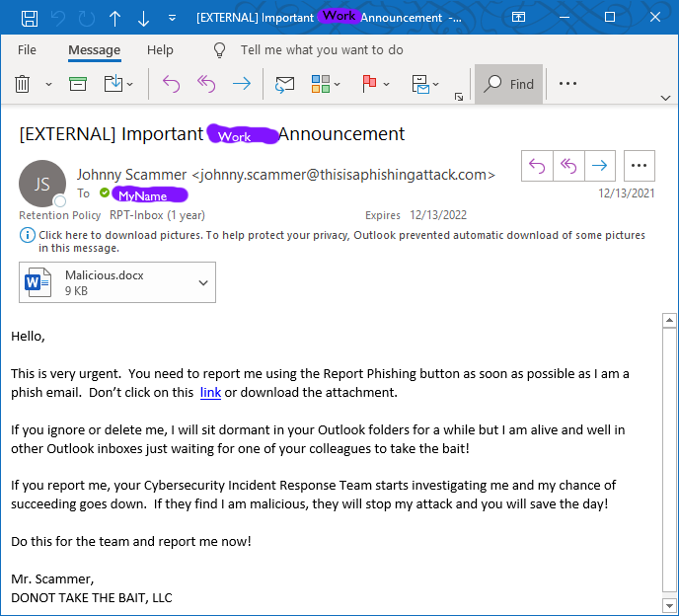
Task: Click Reply All in the ribbon
Action: pyautogui.click(x=206, y=84)
